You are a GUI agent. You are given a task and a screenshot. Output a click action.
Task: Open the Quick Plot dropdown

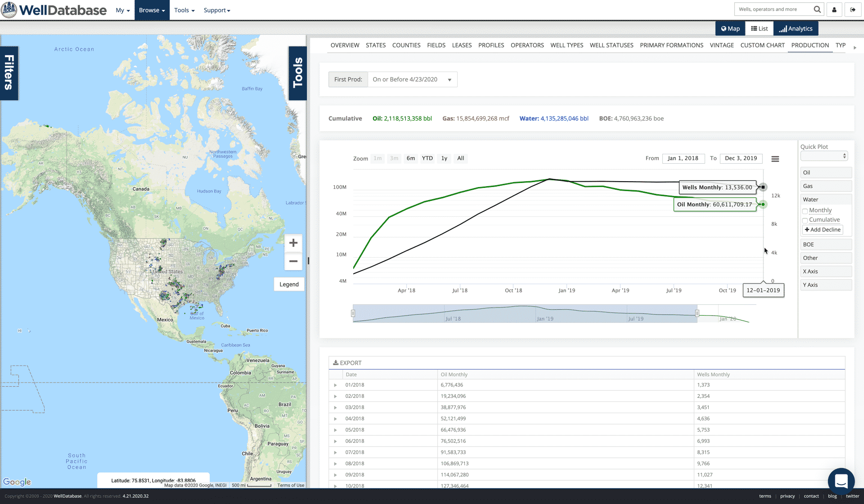[x=824, y=156]
